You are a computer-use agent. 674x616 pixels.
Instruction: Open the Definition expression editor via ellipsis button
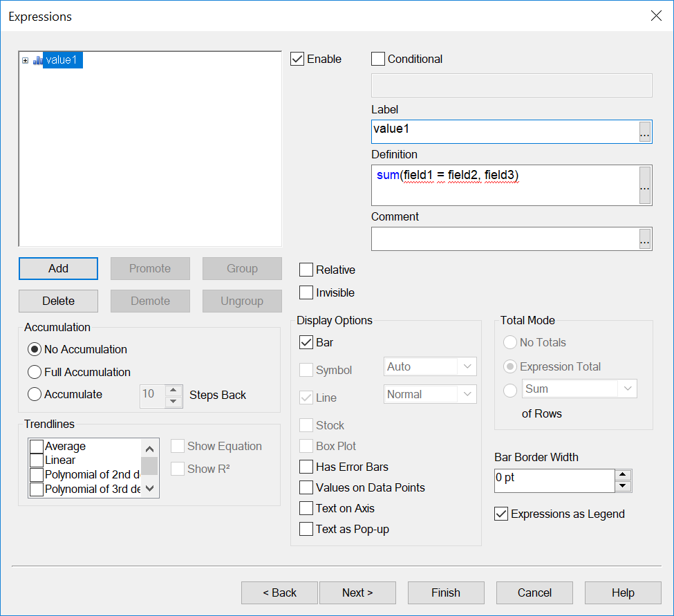pyautogui.click(x=644, y=185)
